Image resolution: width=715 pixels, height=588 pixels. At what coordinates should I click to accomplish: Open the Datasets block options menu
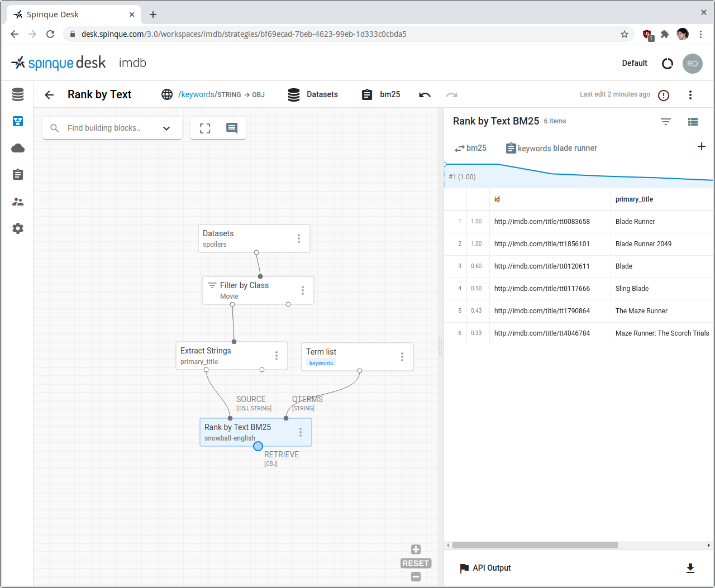pos(299,238)
